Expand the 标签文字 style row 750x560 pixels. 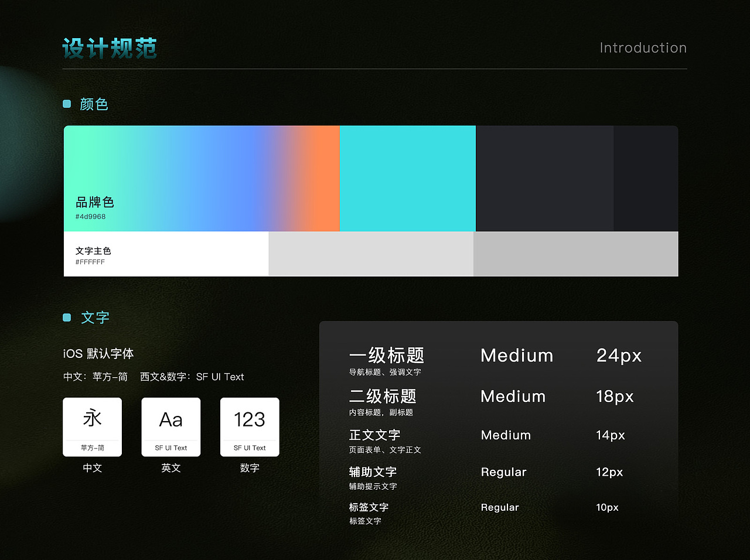point(368,507)
